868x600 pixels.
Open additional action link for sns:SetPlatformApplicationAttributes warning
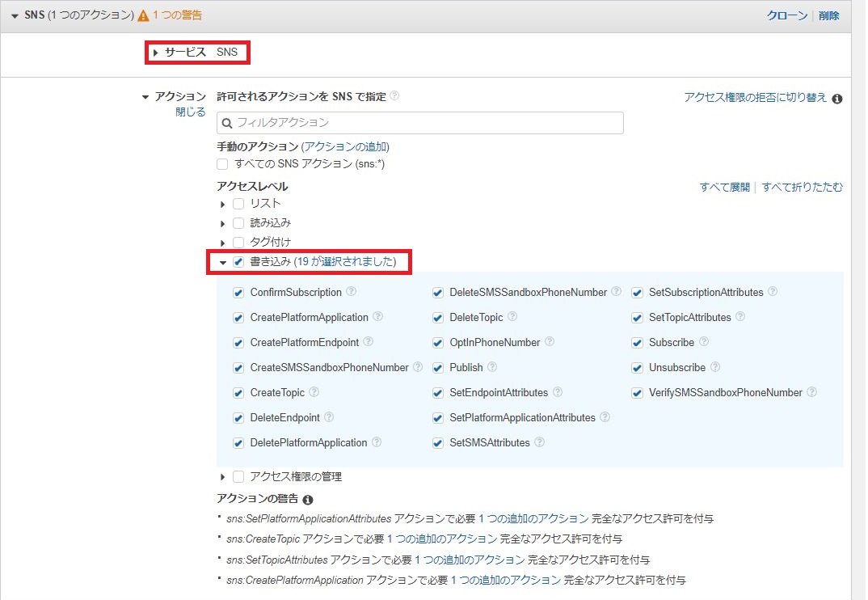point(533,518)
